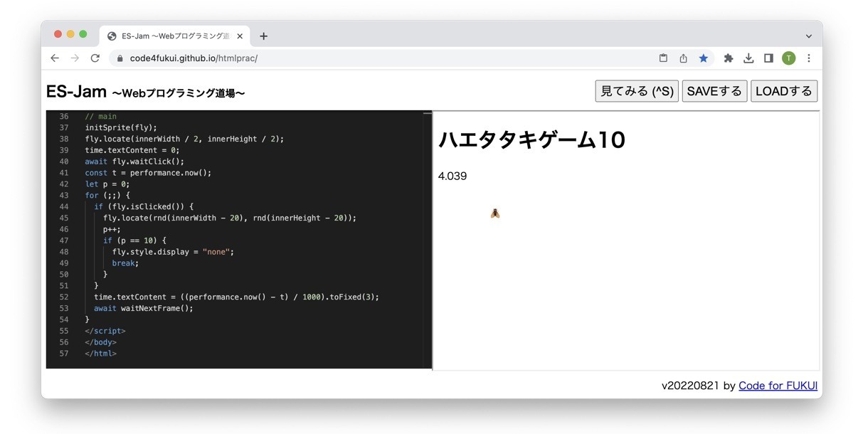Toggle the bookmark star for this page

point(703,58)
